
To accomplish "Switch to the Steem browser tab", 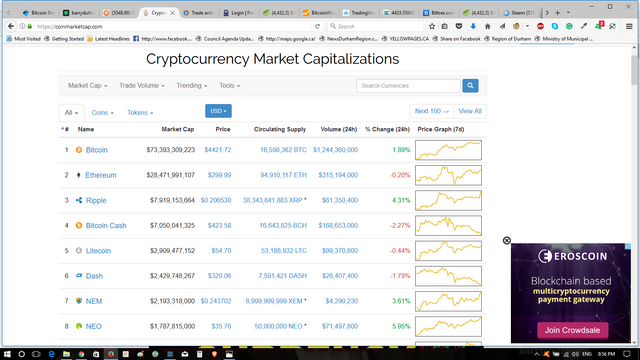I will (x=519, y=13).
